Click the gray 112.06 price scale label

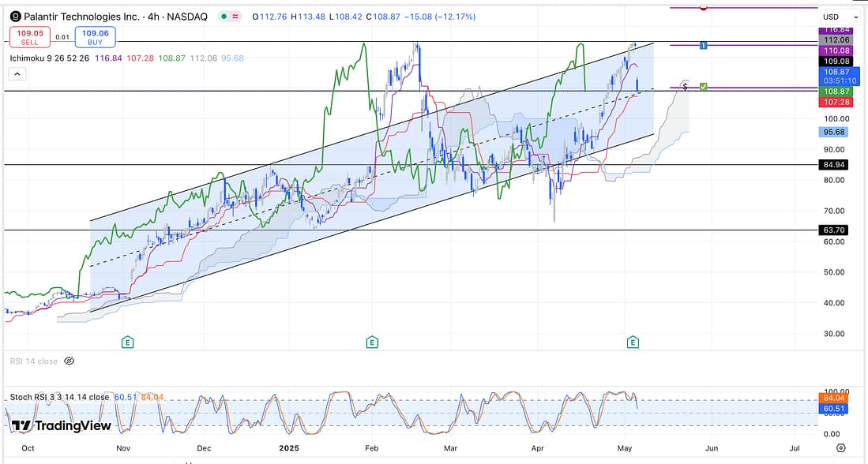tap(836, 39)
